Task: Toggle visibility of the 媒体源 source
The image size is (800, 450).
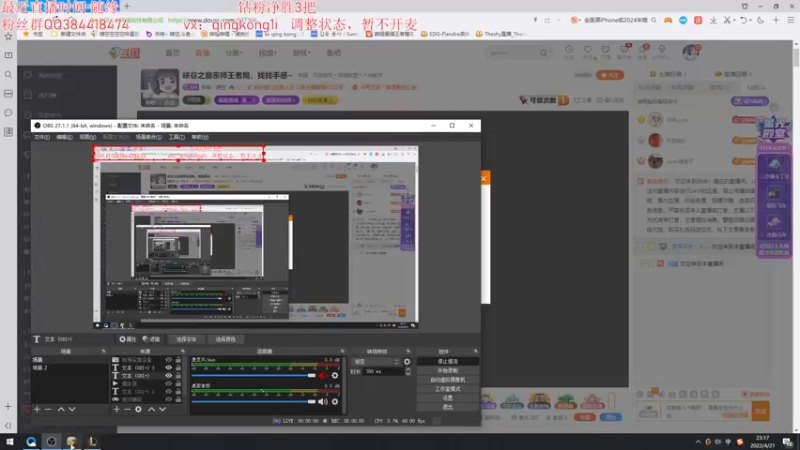Action: pos(168,384)
